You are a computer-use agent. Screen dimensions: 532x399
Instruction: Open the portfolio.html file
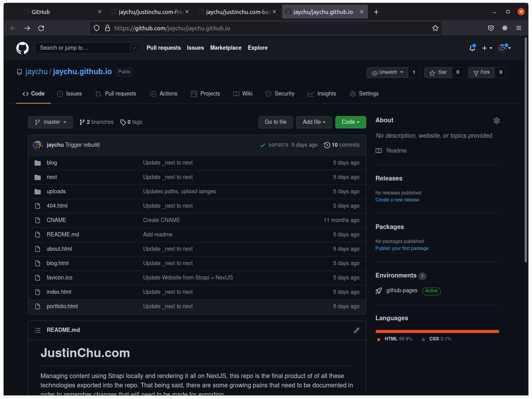click(62, 307)
